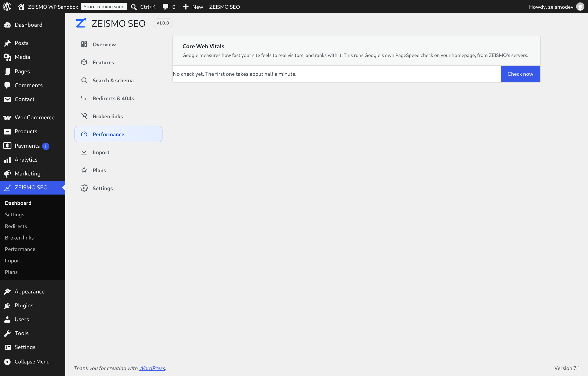Open ZEISMO SEO in admin bar
The width and height of the screenshot is (588, 376).
coord(224,7)
